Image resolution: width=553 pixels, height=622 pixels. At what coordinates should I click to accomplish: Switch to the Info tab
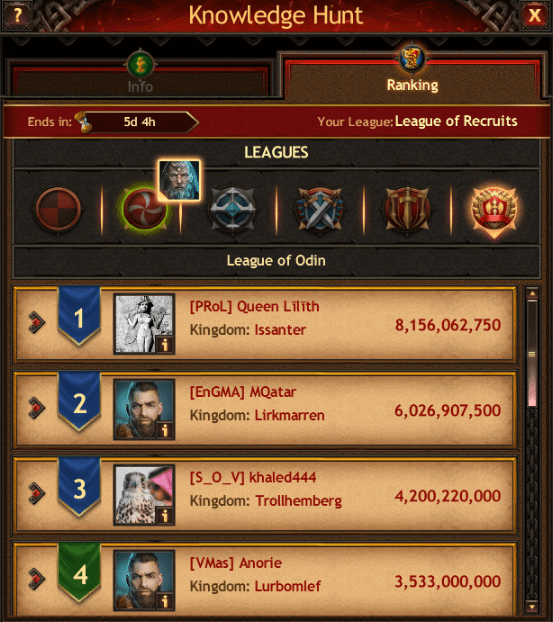coord(140,79)
